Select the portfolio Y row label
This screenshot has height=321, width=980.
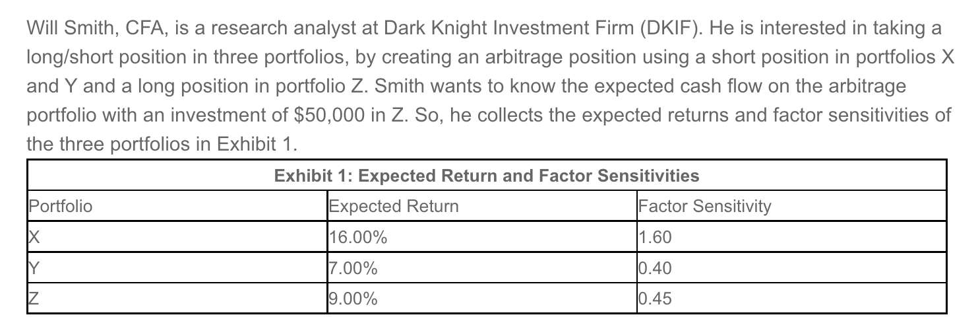tap(33, 268)
